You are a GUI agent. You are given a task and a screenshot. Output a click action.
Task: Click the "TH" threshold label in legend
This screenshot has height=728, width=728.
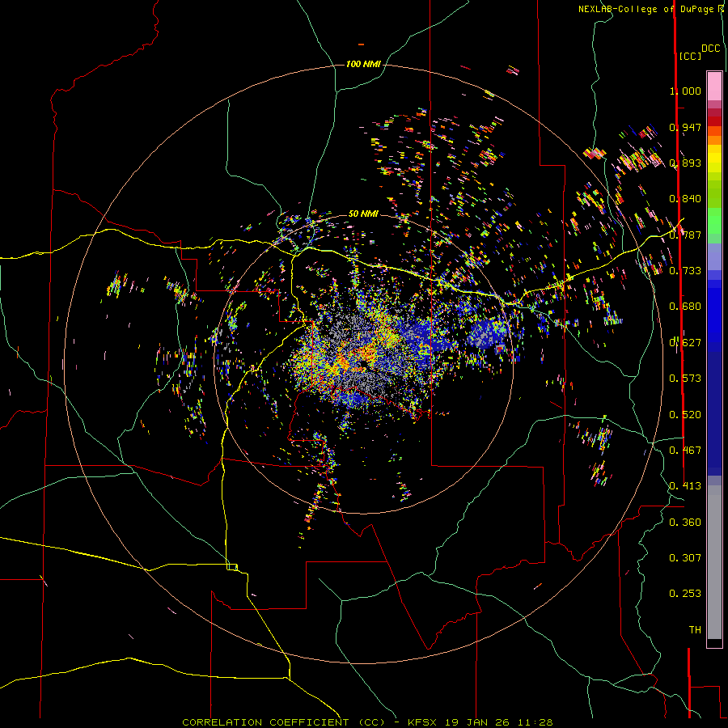[695, 630]
